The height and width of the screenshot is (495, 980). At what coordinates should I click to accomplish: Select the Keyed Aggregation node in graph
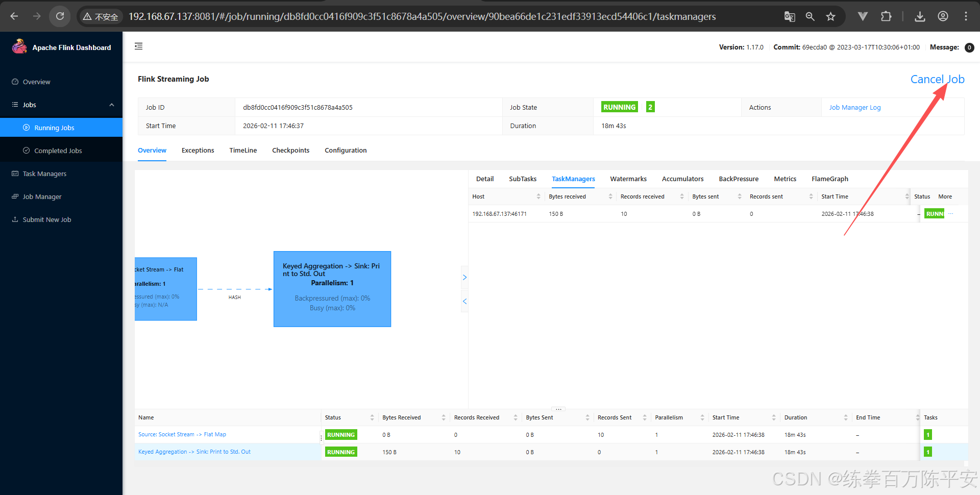pyautogui.click(x=332, y=289)
